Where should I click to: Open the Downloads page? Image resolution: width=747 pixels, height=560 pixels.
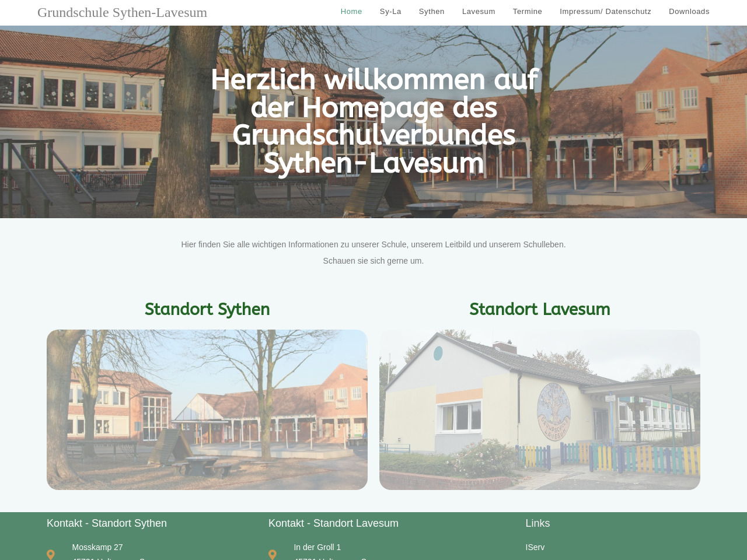tap(689, 12)
